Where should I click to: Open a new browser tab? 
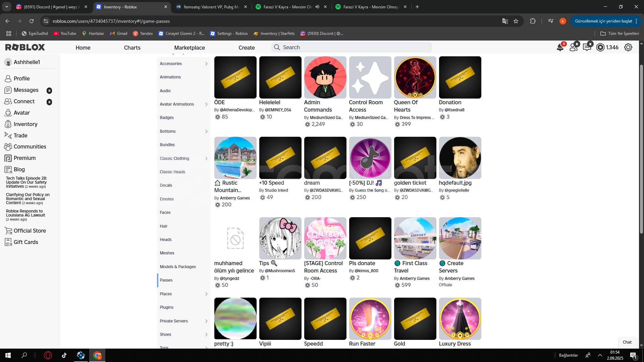(417, 7)
